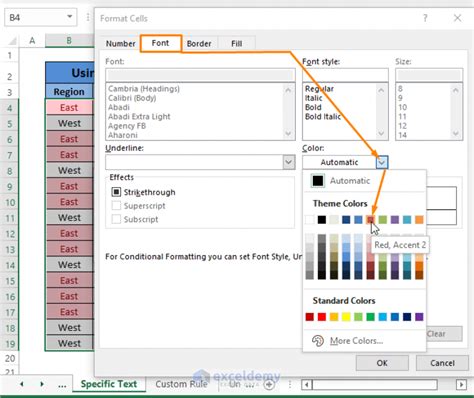Click the Region header cell
The width and height of the screenshot is (474, 398).
pyautogui.click(x=69, y=92)
